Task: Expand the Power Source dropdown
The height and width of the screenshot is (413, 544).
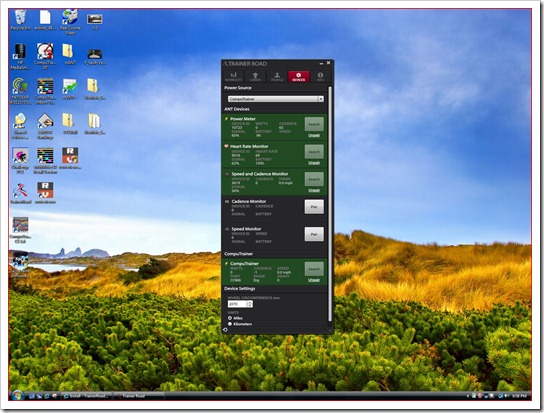Action: pos(276,99)
